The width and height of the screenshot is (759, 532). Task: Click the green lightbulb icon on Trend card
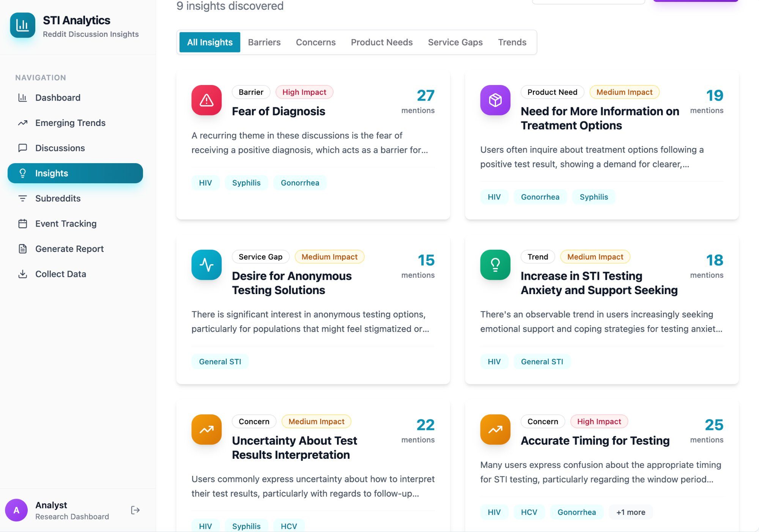pos(495,265)
